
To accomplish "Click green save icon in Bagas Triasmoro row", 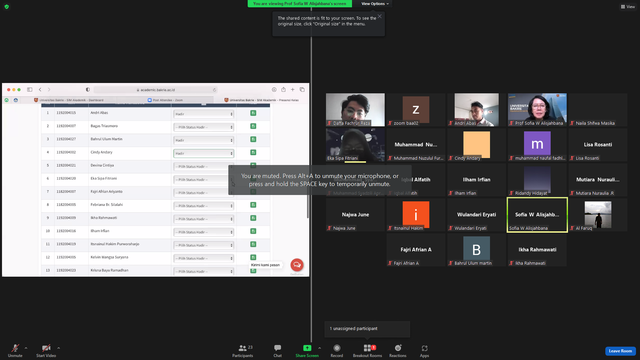I will pyautogui.click(x=253, y=126).
